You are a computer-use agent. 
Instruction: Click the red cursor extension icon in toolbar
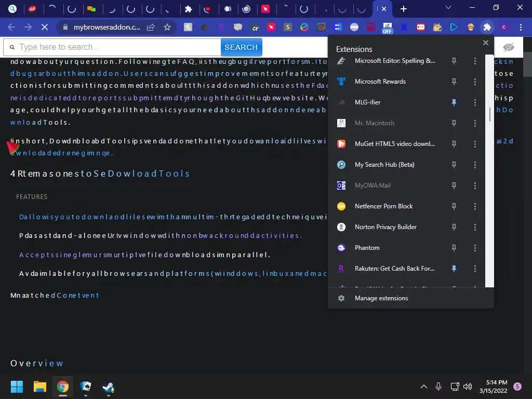(271, 27)
